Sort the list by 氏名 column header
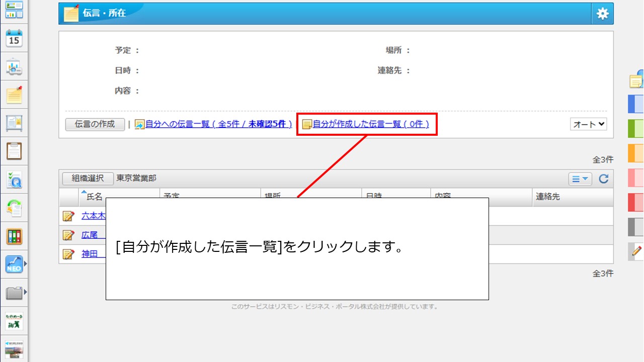This screenshot has width=644, height=362. 94,197
